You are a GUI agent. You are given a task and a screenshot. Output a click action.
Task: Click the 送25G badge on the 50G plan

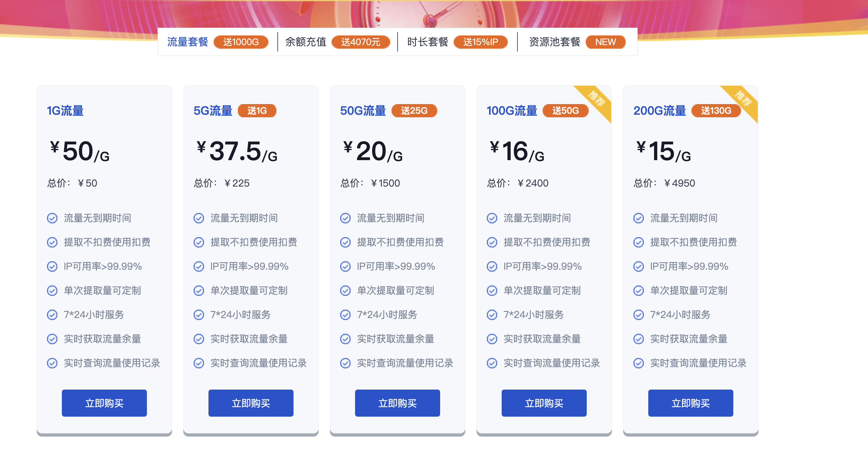414,111
